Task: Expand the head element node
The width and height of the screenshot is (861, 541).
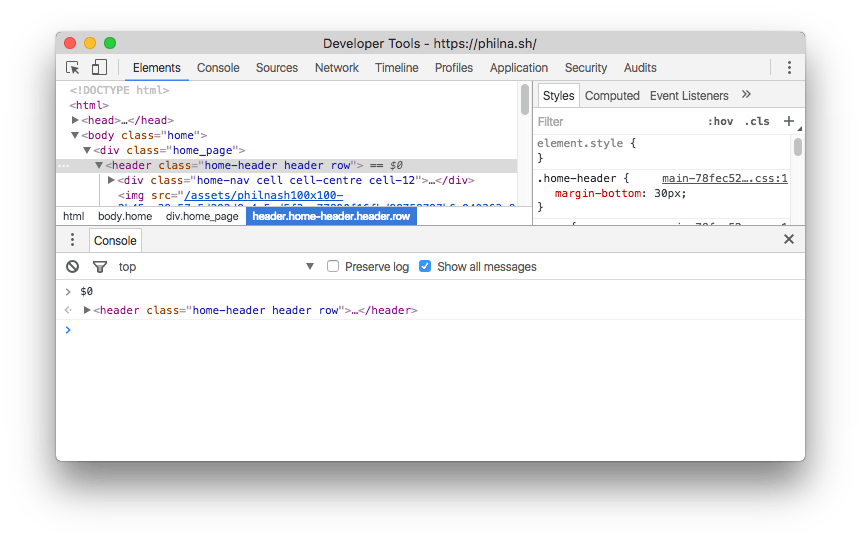Action: point(75,120)
